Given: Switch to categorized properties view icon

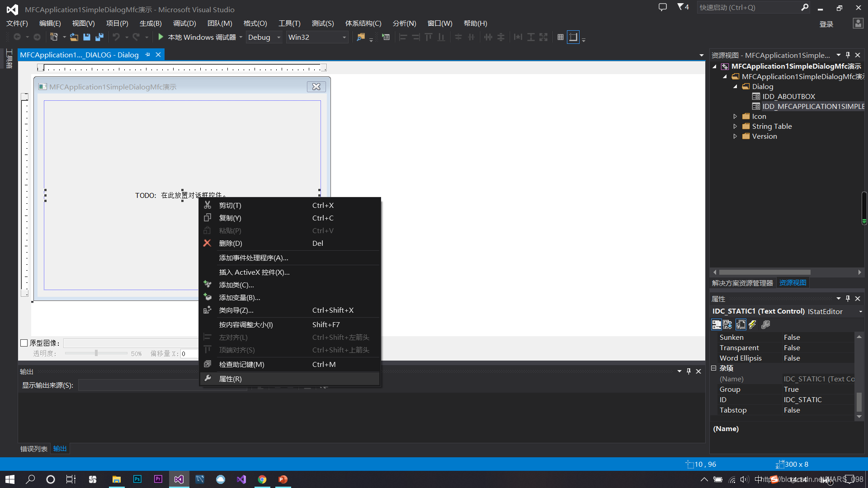Looking at the screenshot, I should click(716, 324).
